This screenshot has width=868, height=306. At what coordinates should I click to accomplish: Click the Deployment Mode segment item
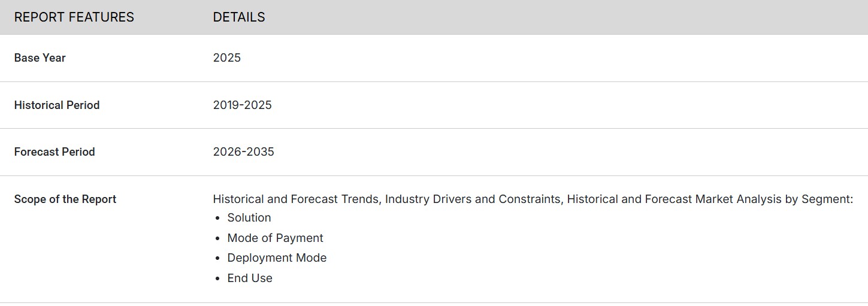(x=277, y=258)
